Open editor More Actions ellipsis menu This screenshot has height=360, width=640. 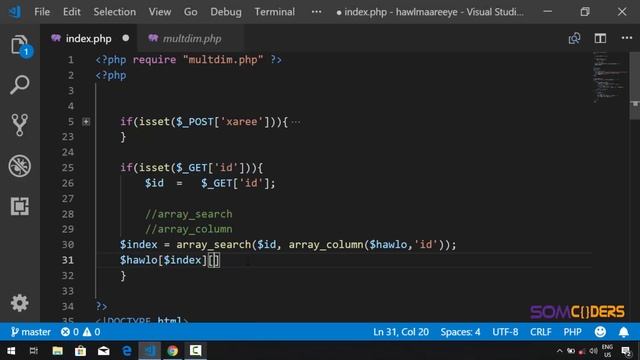coord(627,38)
